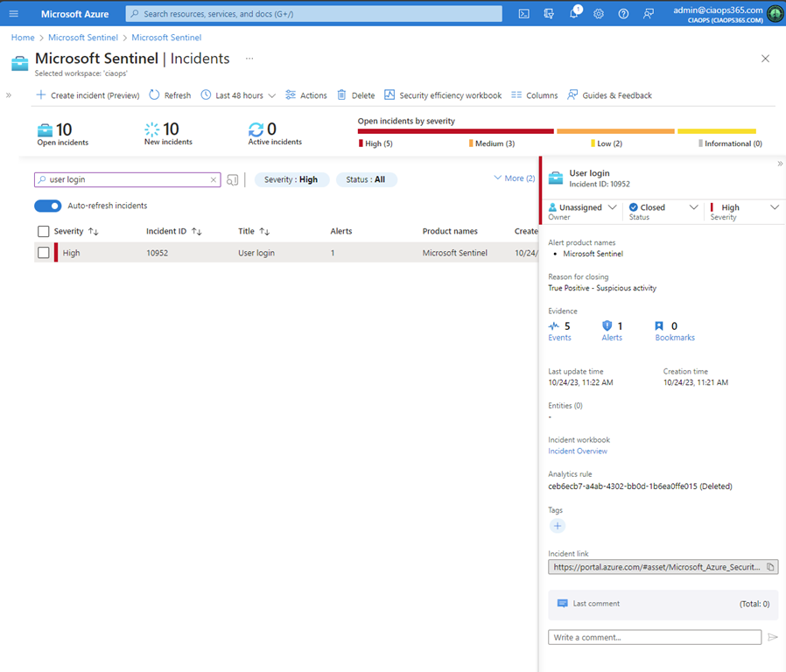The width and height of the screenshot is (786, 672).
Task: Click Refresh in the toolbar
Action: click(170, 95)
